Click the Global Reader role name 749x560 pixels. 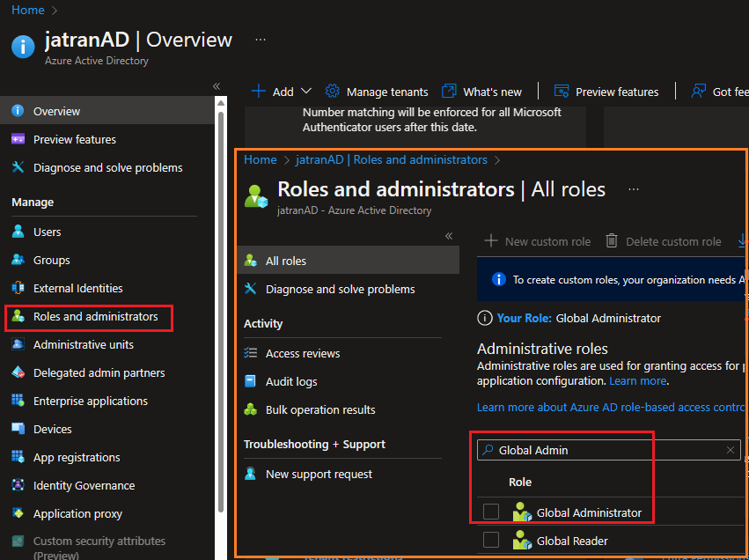572,541
